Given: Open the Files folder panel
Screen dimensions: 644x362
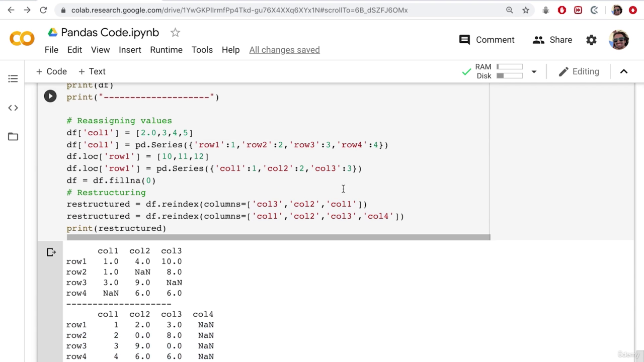Looking at the screenshot, I should (x=13, y=137).
